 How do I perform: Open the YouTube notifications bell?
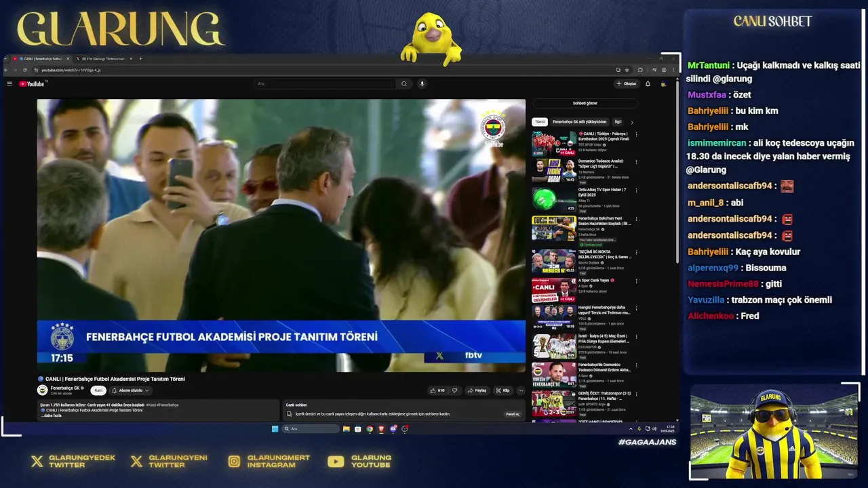pyautogui.click(x=648, y=84)
